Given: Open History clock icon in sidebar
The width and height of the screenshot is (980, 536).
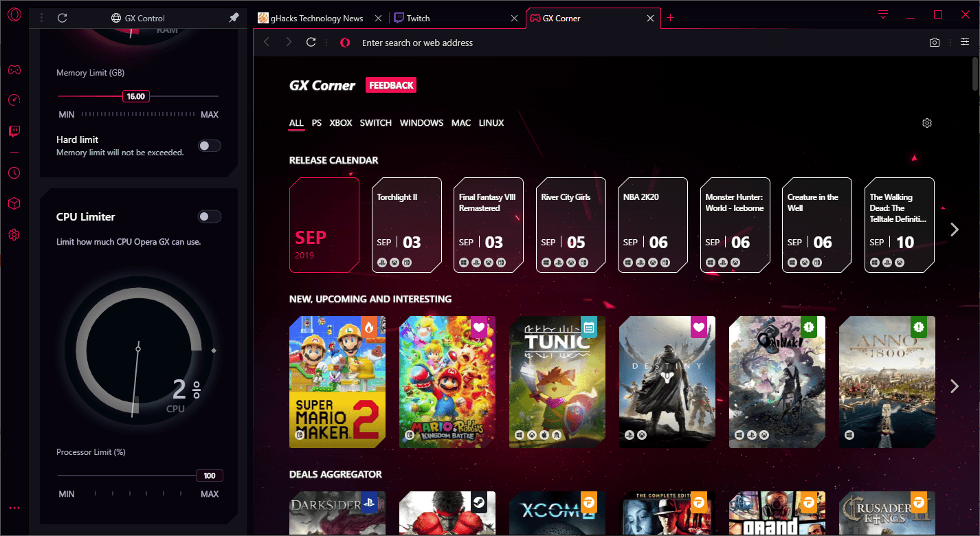Looking at the screenshot, I should tap(14, 173).
